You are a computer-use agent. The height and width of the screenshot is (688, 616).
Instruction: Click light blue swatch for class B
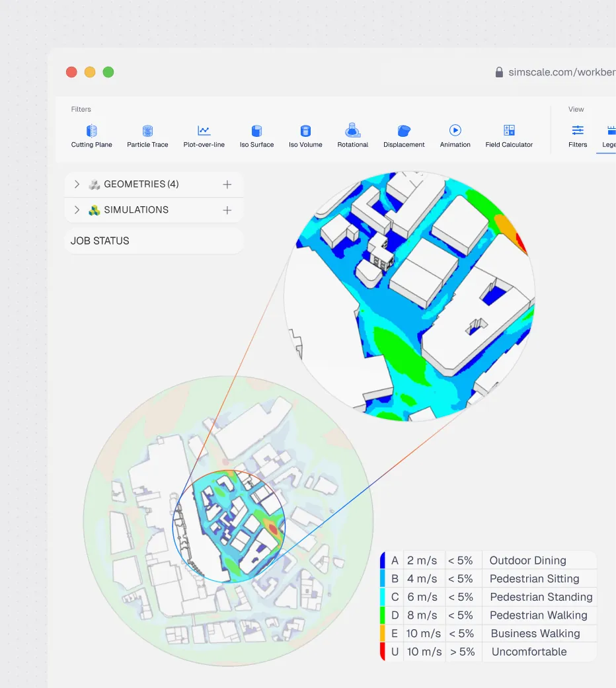[x=383, y=578]
